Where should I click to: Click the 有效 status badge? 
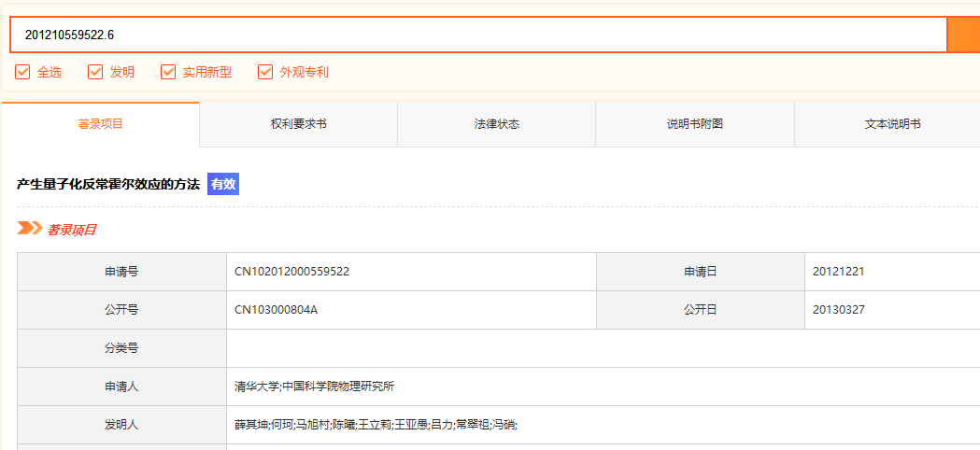tap(223, 184)
